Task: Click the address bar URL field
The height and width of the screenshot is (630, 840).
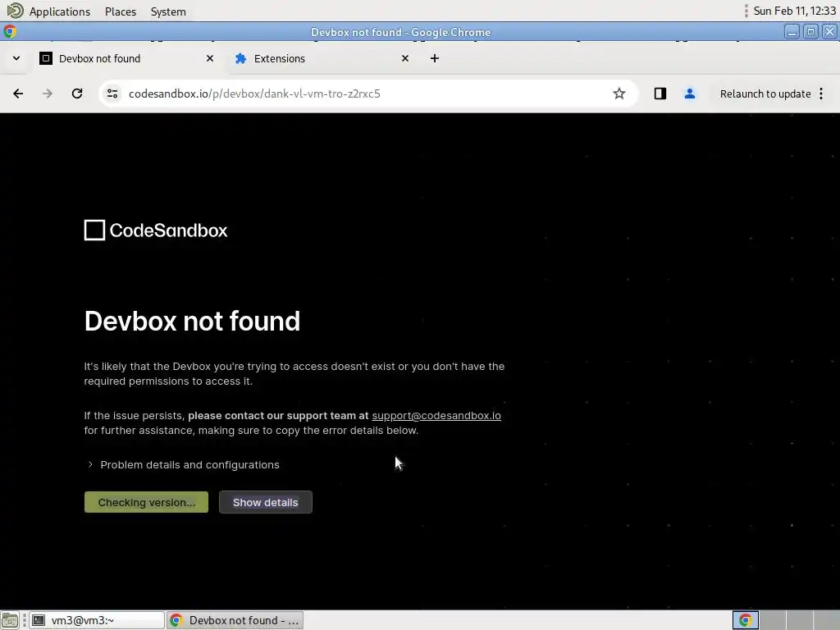Action: pyautogui.click(x=367, y=94)
